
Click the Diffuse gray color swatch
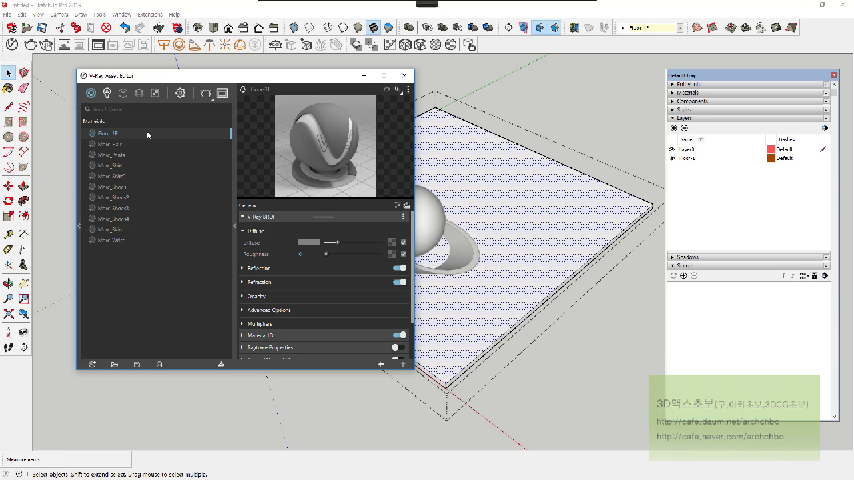[x=309, y=242]
